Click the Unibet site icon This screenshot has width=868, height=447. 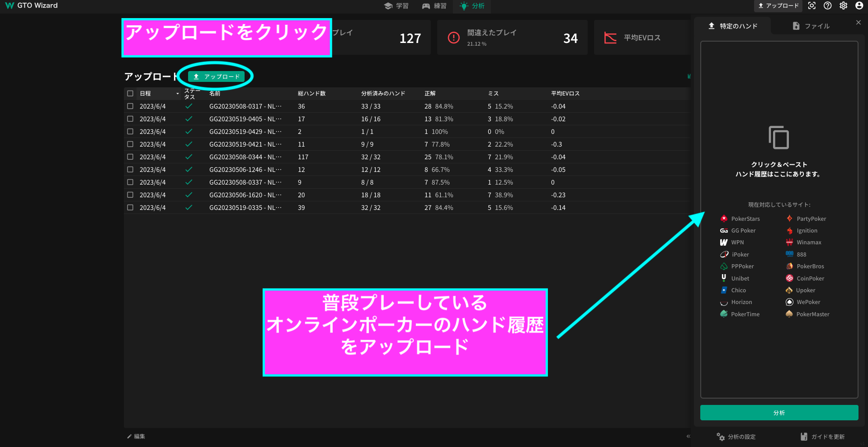pyautogui.click(x=724, y=278)
